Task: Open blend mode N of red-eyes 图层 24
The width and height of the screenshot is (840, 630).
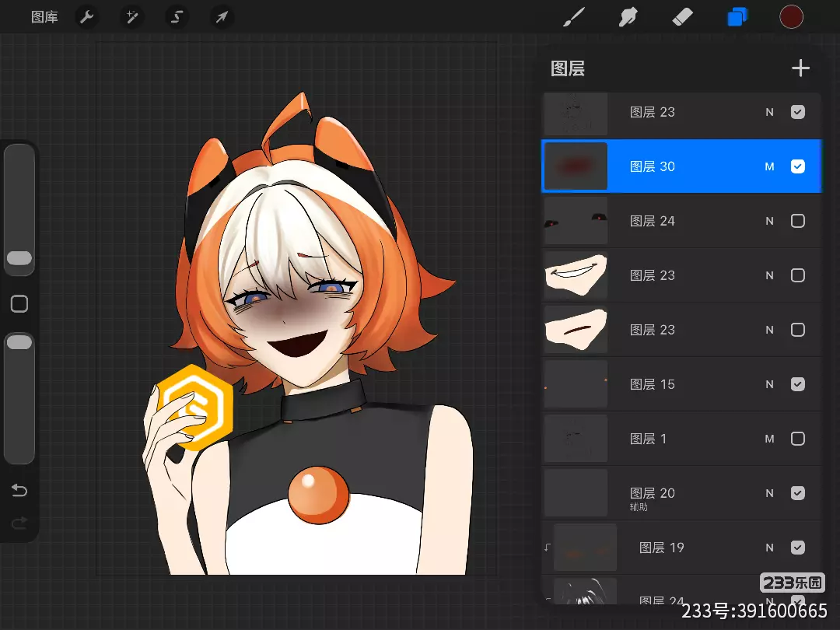Action: [x=769, y=221]
